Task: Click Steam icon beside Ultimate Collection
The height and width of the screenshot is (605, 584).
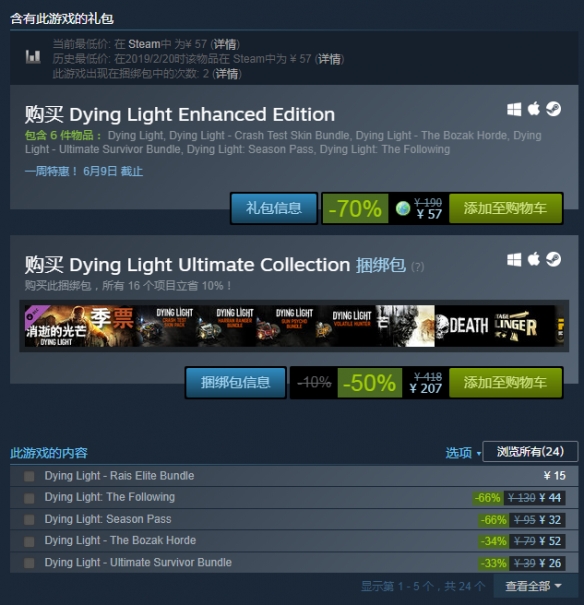Action: (554, 259)
